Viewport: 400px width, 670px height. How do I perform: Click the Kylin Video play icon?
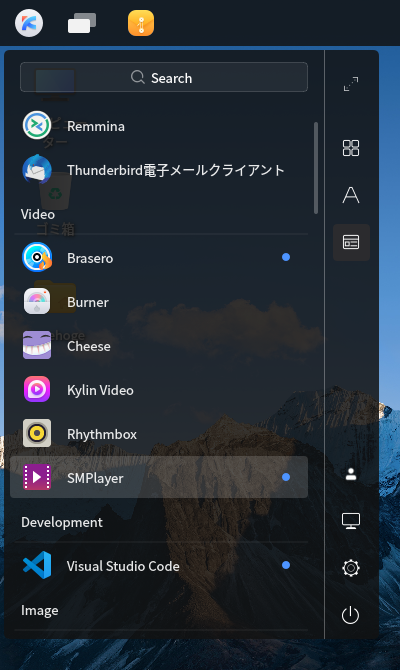pyautogui.click(x=37, y=389)
